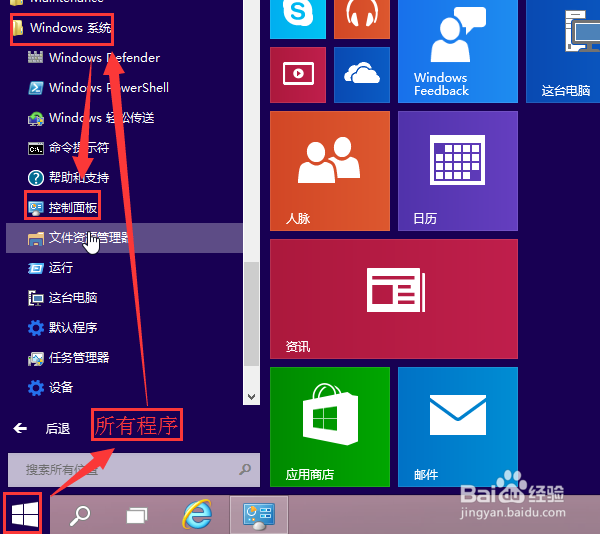600x534 pixels.
Task: Open the 邮件 Mail tile
Action: [x=458, y=427]
